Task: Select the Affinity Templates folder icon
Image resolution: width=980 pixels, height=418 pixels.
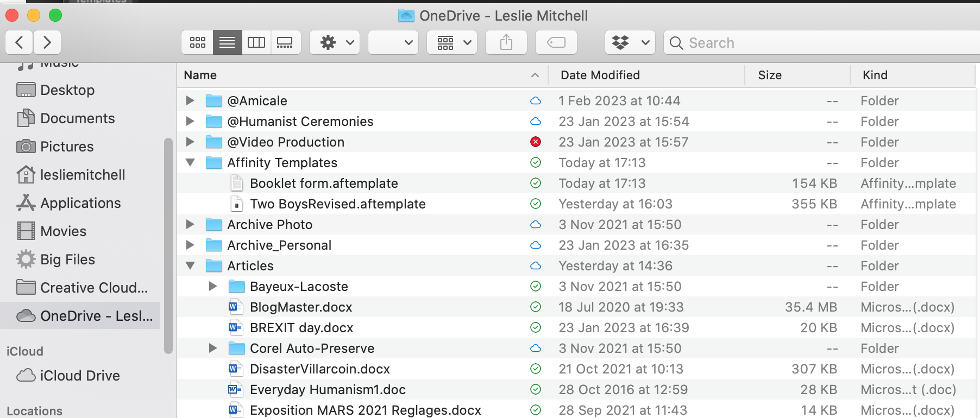Action: [x=214, y=162]
